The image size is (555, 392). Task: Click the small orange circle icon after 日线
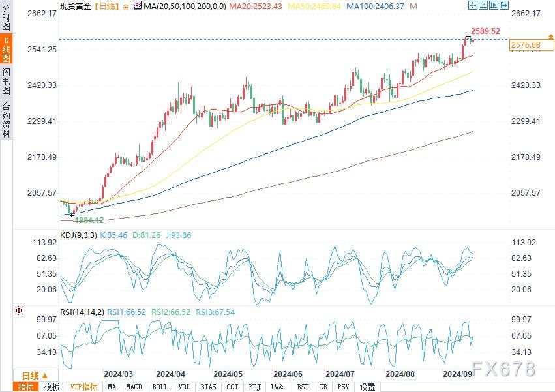click(x=126, y=7)
